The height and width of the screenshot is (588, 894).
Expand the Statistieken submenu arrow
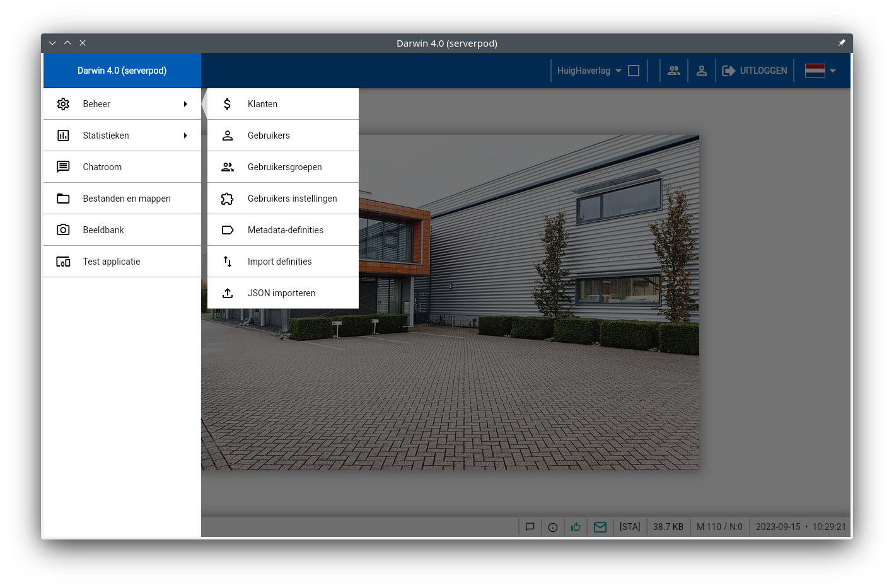tap(185, 135)
